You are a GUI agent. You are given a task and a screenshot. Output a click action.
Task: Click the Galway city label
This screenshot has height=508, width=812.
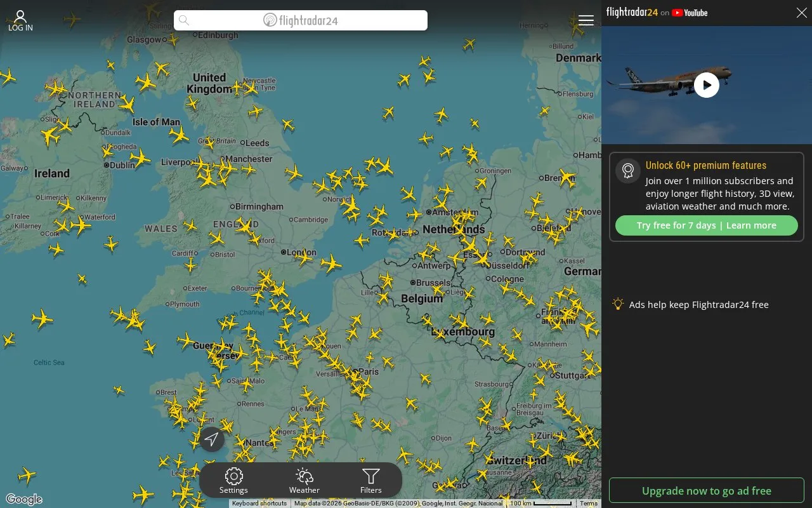(12, 168)
